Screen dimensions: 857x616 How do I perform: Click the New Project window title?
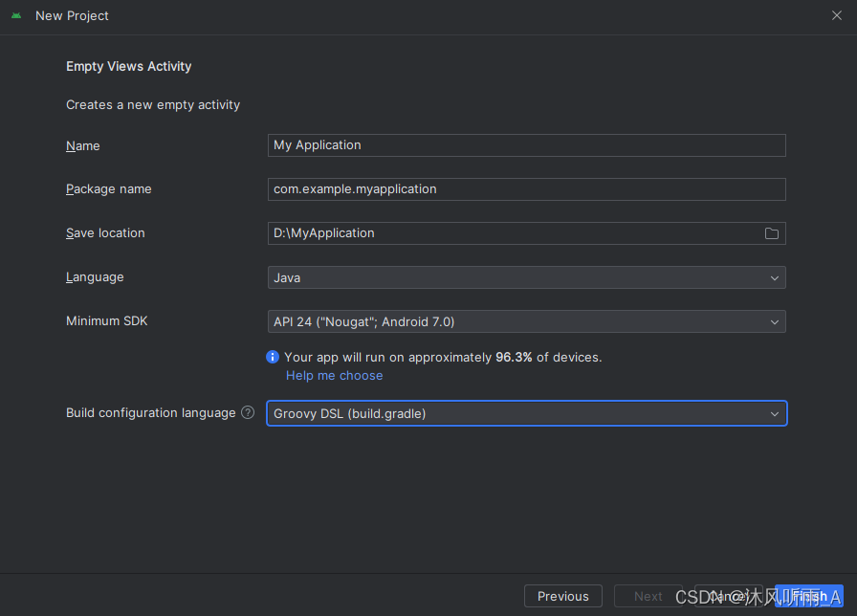72,16
